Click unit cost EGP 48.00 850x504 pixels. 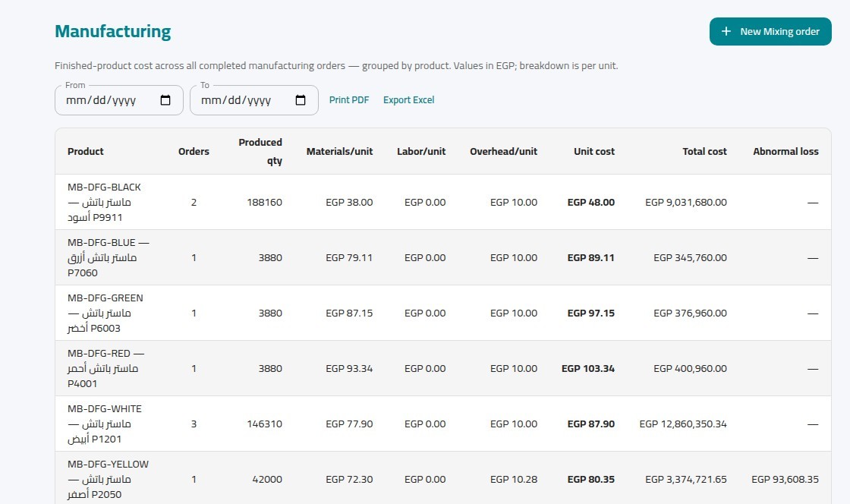591,202
